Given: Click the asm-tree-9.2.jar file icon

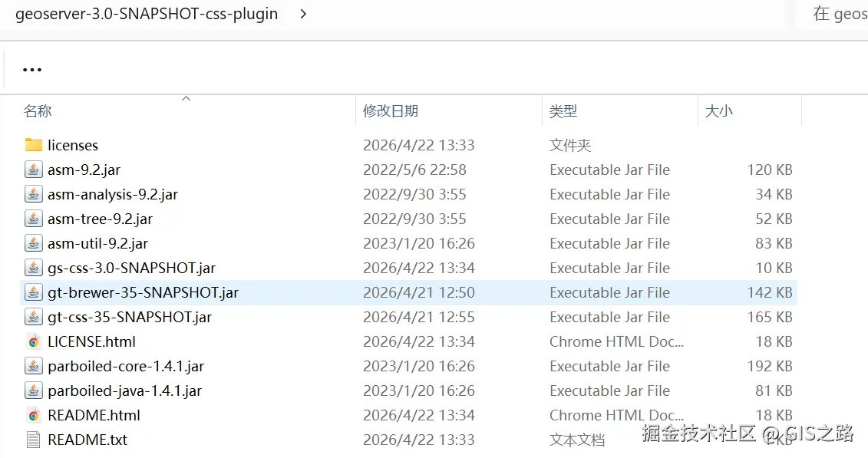Looking at the screenshot, I should (33, 219).
